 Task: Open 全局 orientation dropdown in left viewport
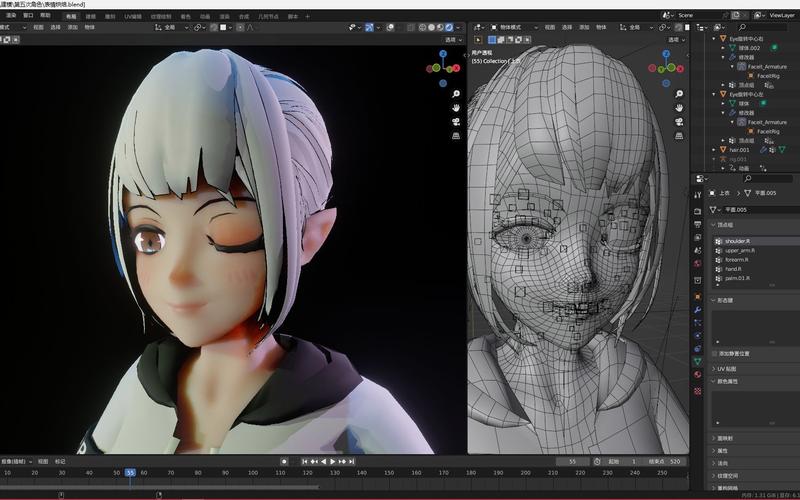(x=172, y=28)
